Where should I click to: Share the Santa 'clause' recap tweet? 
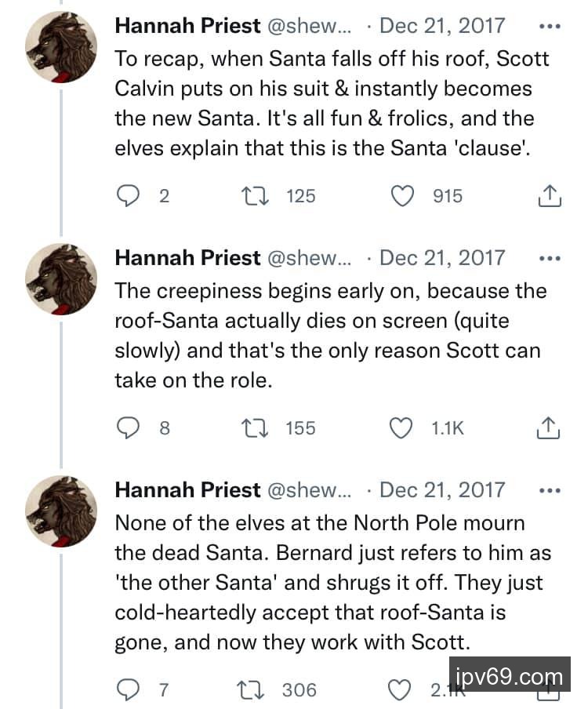[550, 196]
